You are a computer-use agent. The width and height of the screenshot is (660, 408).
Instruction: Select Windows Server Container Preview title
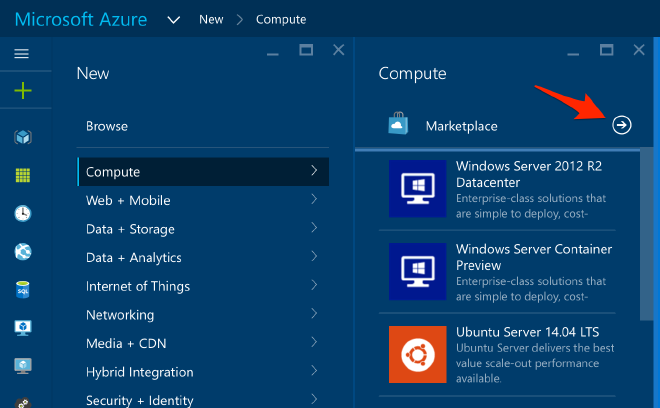[x=534, y=257]
